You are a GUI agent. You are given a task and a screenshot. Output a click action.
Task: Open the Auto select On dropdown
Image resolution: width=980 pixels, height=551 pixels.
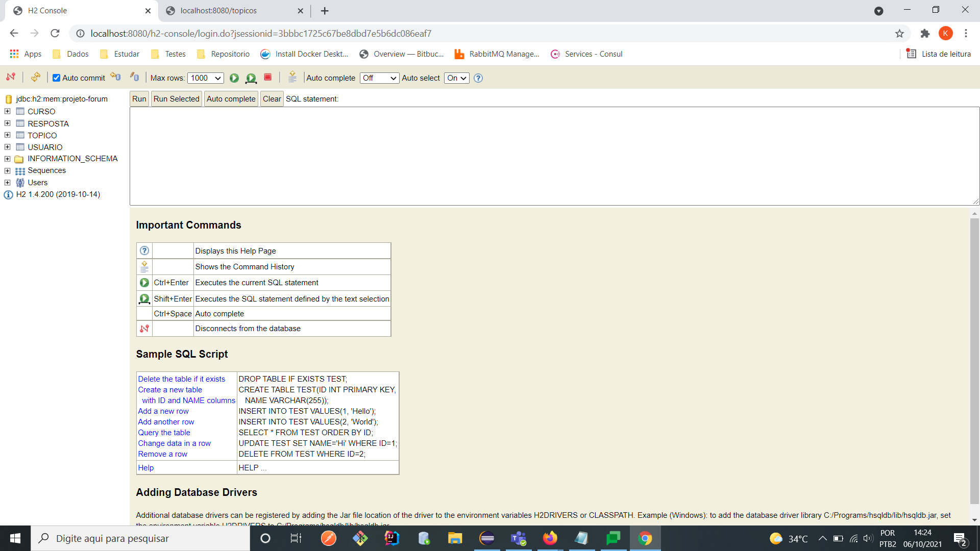coord(456,78)
